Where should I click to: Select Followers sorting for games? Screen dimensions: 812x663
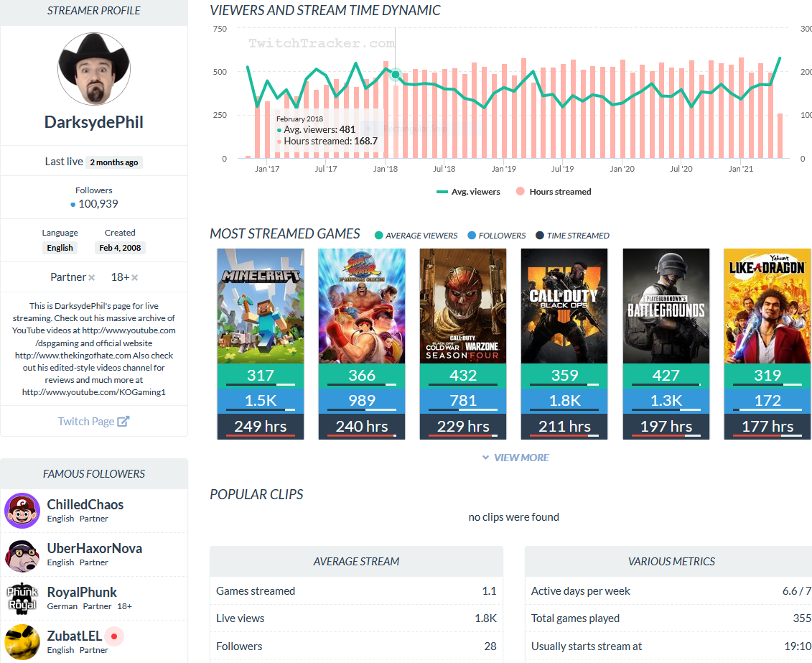pos(496,236)
